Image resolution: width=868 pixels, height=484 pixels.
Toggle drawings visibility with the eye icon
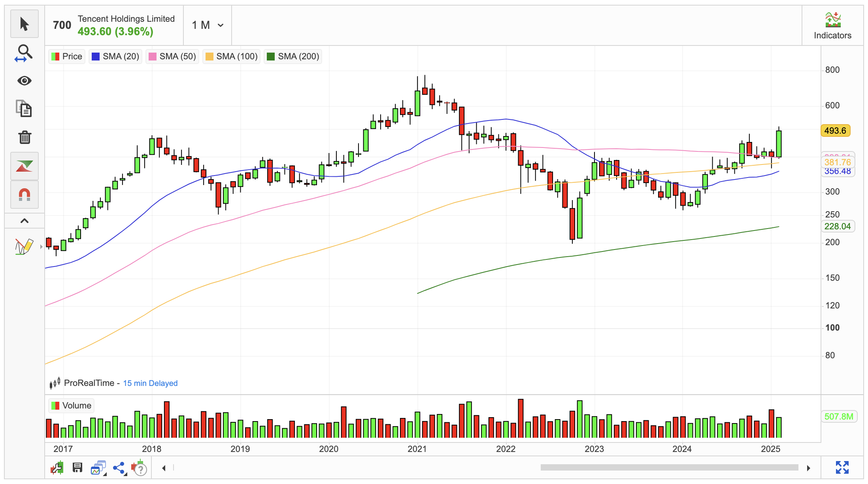coord(25,81)
